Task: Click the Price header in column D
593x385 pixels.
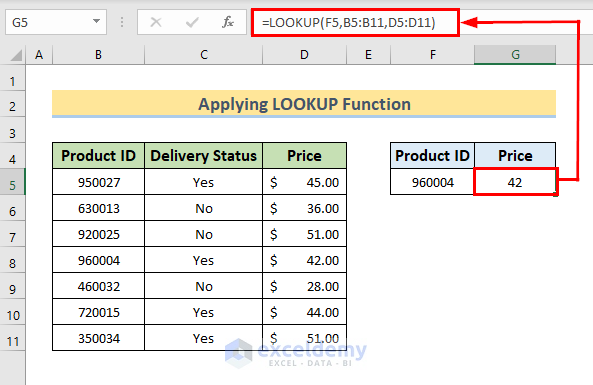Action: [304, 156]
